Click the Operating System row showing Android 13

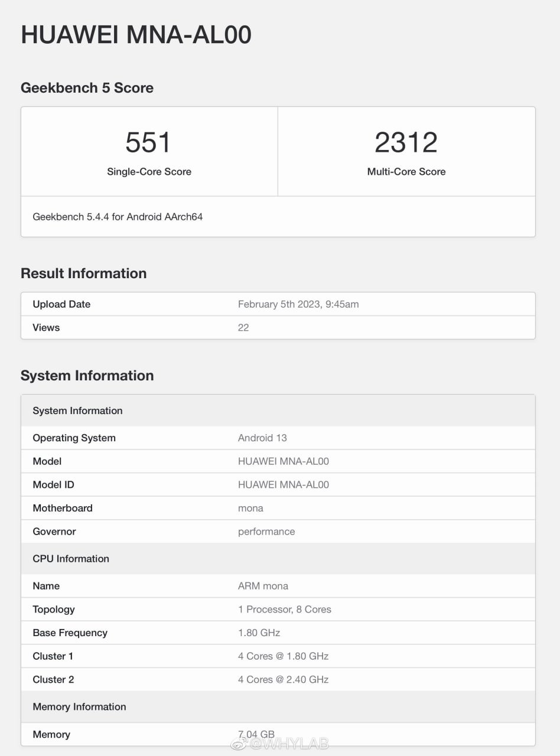[x=262, y=438]
